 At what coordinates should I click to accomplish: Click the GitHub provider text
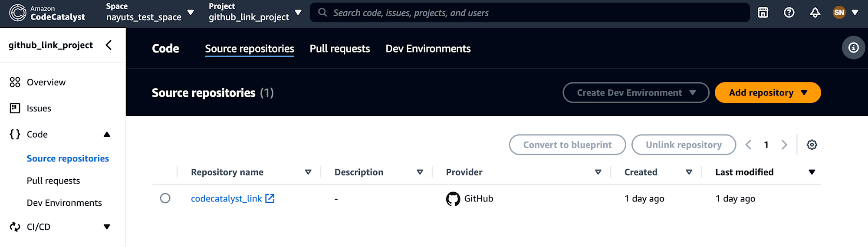[x=479, y=199]
